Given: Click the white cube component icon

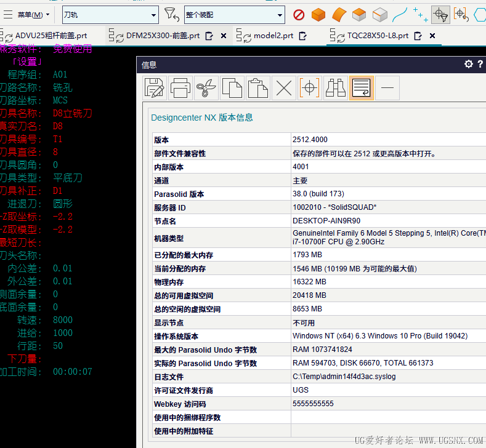Looking at the screenshot, I should pos(379,15).
